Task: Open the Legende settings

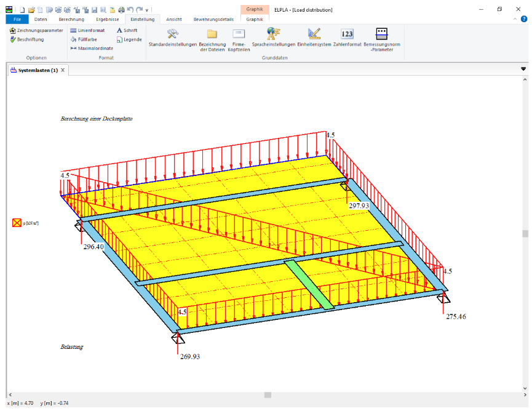Action: pyautogui.click(x=129, y=39)
